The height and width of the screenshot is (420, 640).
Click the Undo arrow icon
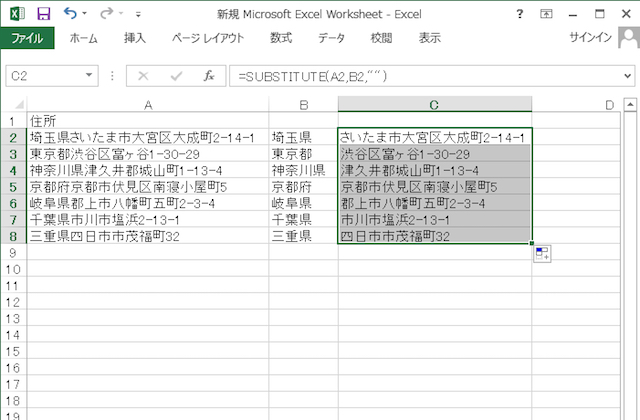70,15
